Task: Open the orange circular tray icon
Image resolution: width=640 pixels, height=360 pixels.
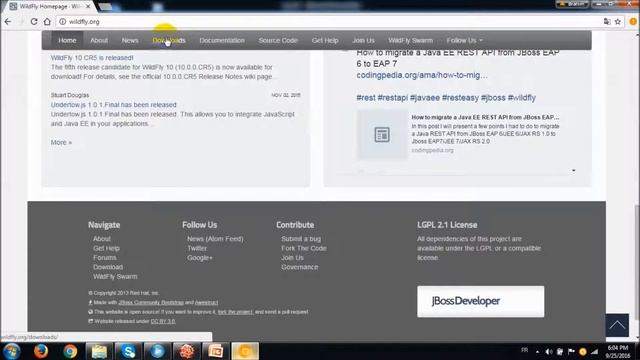Action: point(583,351)
